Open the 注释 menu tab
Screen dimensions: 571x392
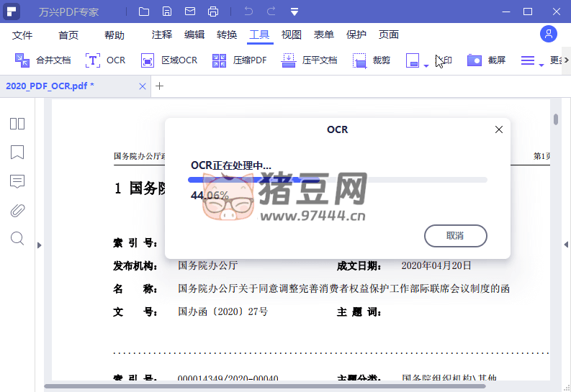162,35
